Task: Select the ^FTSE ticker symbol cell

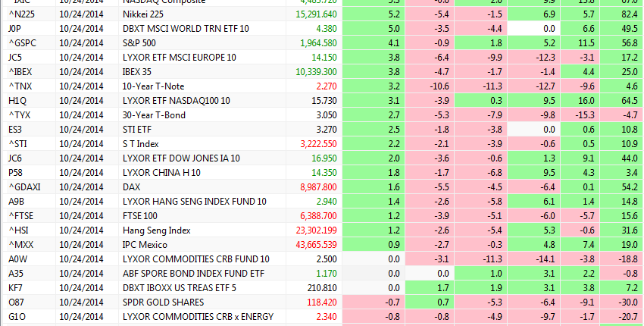Action: [x=20, y=215]
